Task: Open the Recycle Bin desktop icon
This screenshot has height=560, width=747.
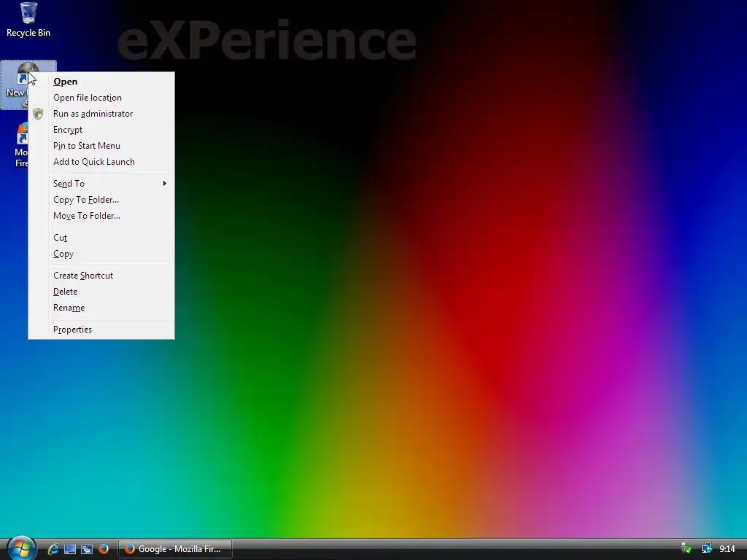Action: coord(28,20)
